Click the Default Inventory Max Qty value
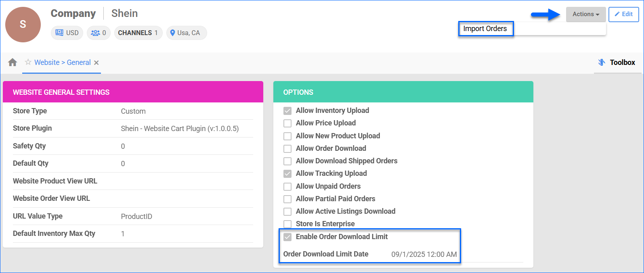The image size is (644, 273). click(x=123, y=234)
